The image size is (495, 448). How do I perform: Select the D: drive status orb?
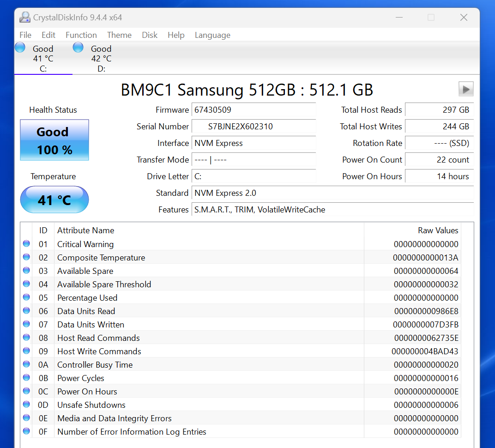pyautogui.click(x=78, y=48)
